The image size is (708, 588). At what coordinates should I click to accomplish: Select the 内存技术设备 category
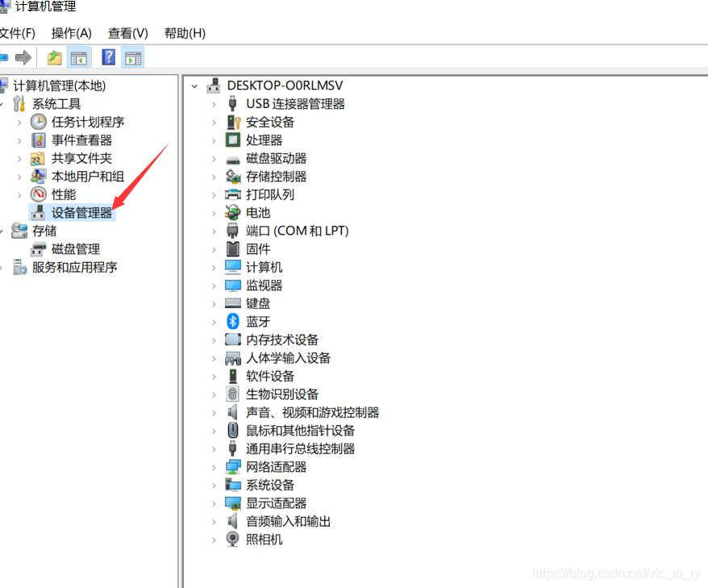point(282,340)
